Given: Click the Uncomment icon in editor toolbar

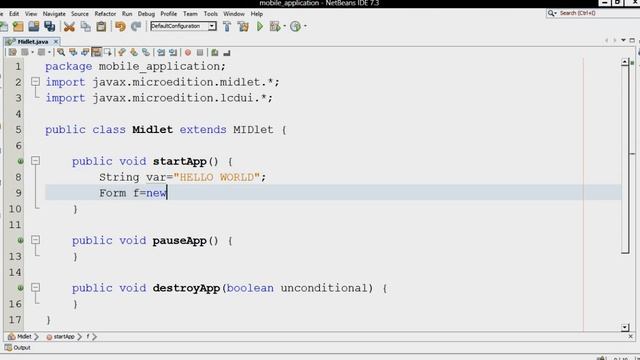Looking at the screenshot, I should pyautogui.click(x=227, y=52).
